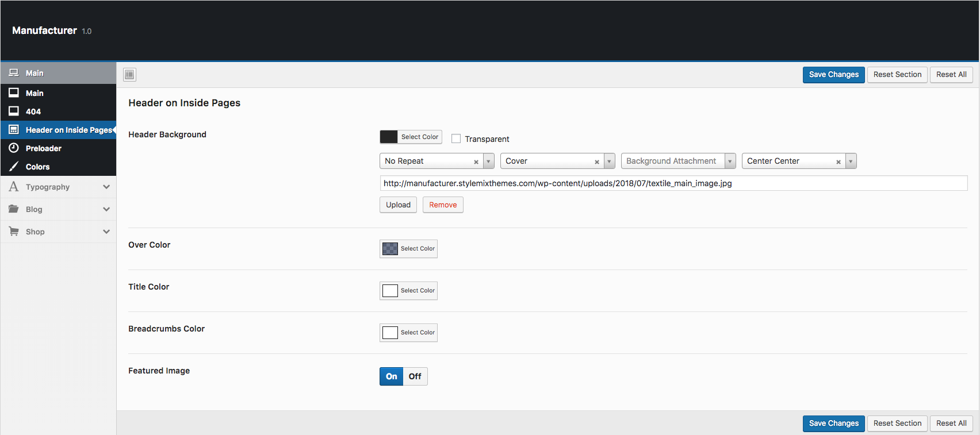This screenshot has height=435, width=980.
Task: Click the Colors brush icon in sidebar
Action: [x=14, y=167]
